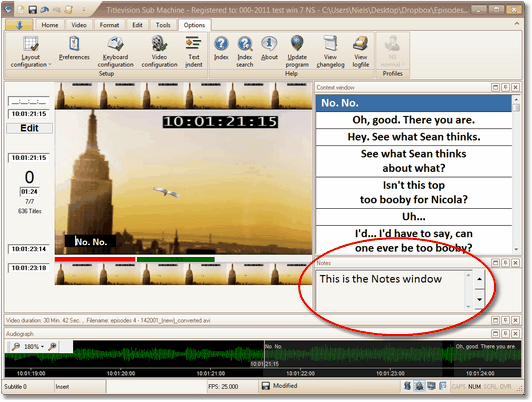Maximize the Video duration info panel

point(495,320)
